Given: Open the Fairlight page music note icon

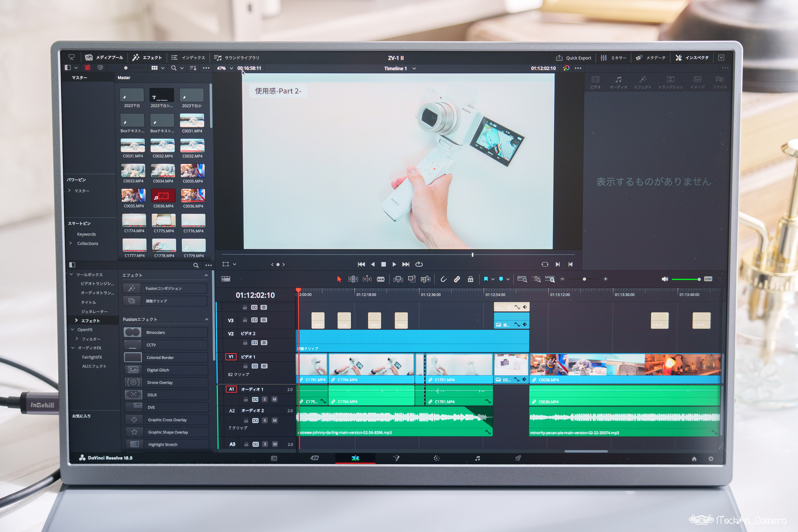Looking at the screenshot, I should click(478, 458).
